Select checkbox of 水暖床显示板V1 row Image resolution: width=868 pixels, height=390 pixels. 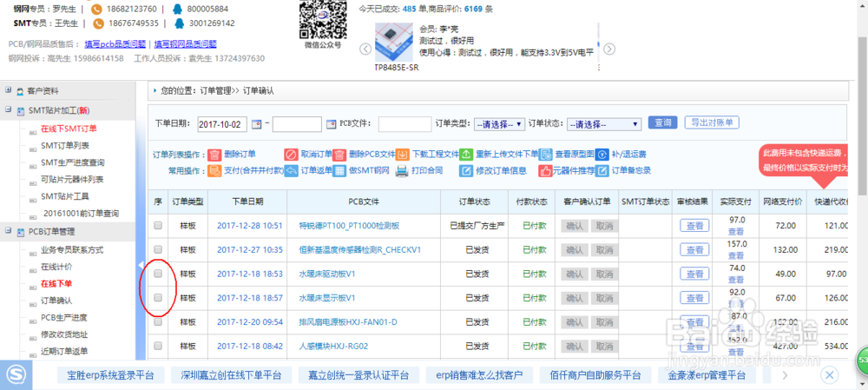pos(158,297)
